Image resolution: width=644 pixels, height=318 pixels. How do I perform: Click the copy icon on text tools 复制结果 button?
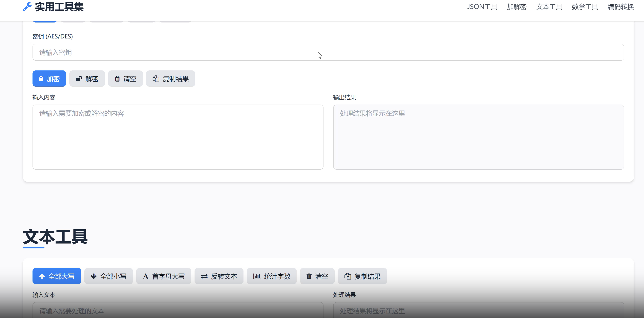point(348,276)
